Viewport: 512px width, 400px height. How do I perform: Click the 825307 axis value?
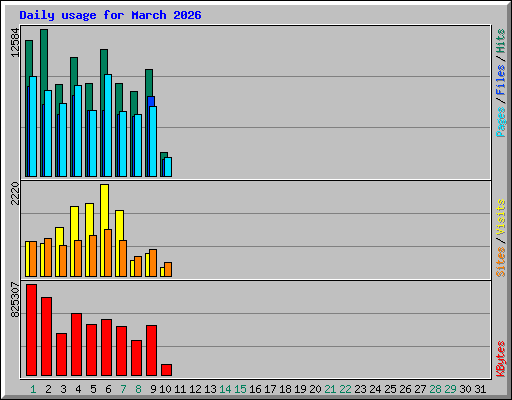click(x=15, y=300)
